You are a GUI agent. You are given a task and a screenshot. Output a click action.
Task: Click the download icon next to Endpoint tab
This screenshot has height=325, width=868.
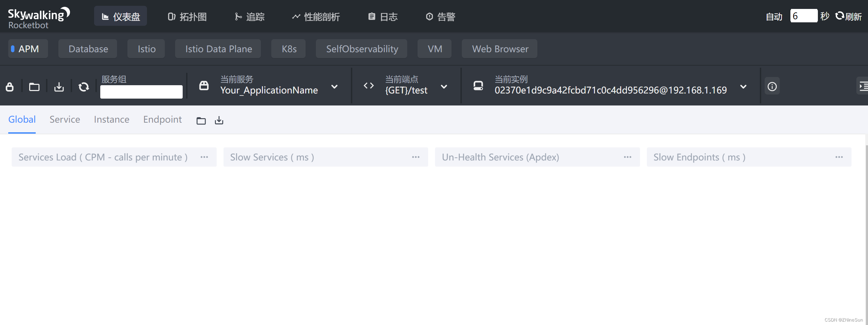(219, 120)
